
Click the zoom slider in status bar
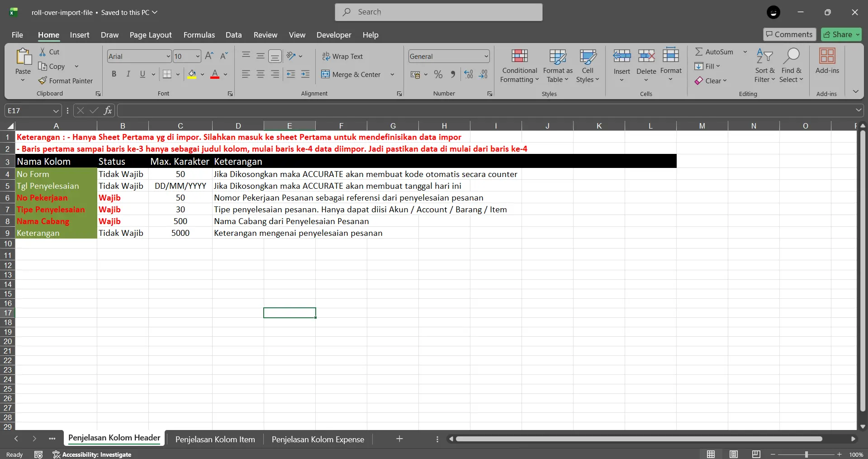[806, 454]
